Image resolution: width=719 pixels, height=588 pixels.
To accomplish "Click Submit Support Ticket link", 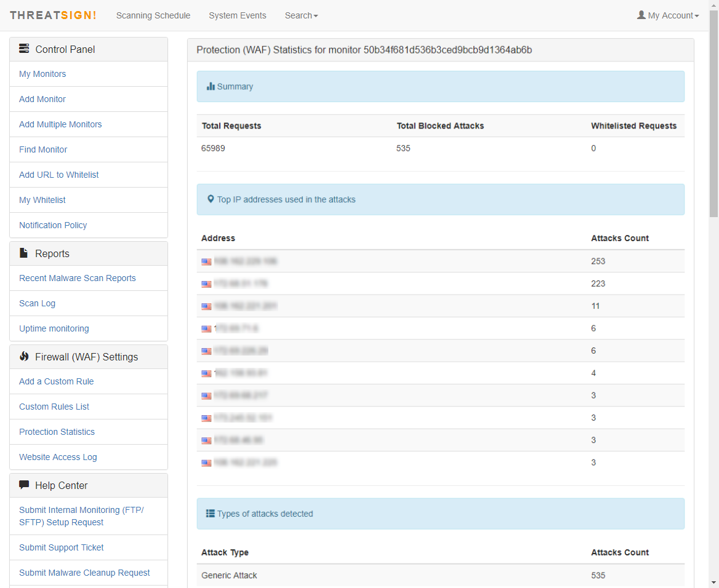I will point(62,547).
